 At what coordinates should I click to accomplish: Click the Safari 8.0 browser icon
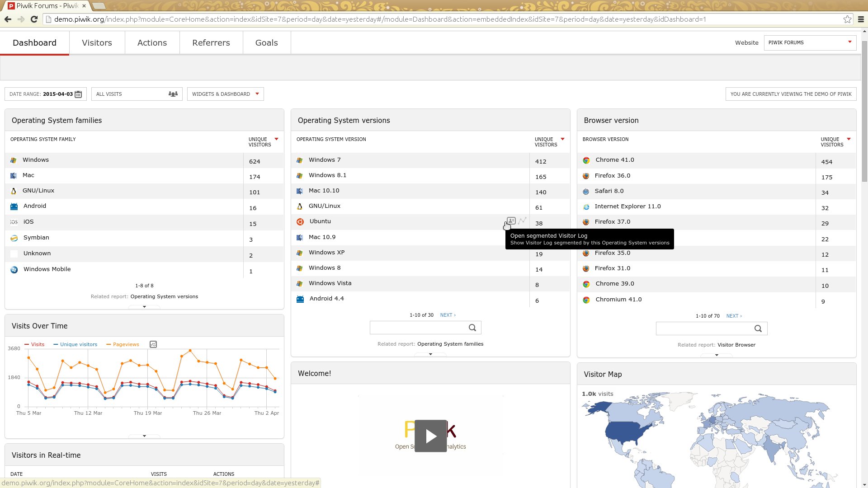(x=586, y=192)
